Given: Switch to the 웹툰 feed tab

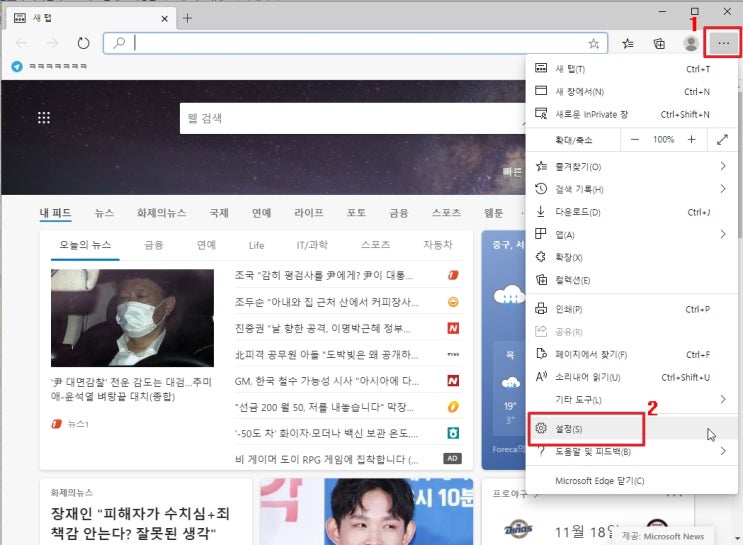Looking at the screenshot, I should pos(493,213).
